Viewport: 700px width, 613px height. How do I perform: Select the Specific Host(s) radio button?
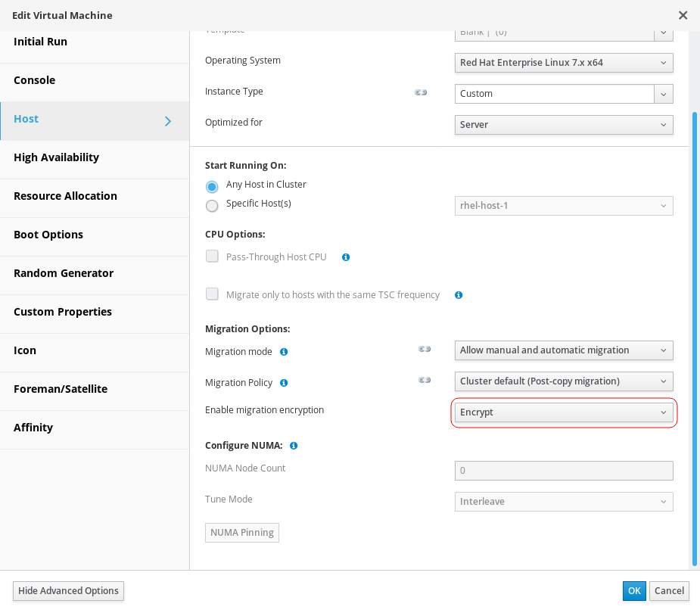(x=212, y=205)
